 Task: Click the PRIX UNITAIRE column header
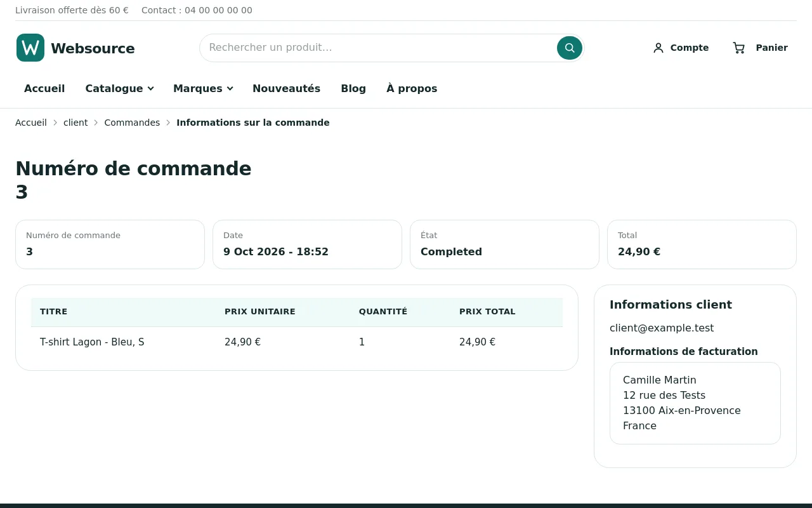260,312
